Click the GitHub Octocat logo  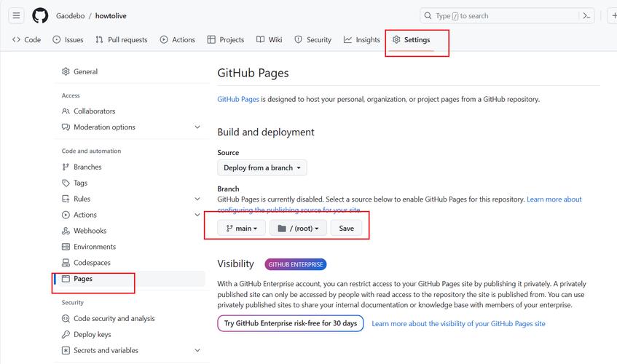point(40,16)
